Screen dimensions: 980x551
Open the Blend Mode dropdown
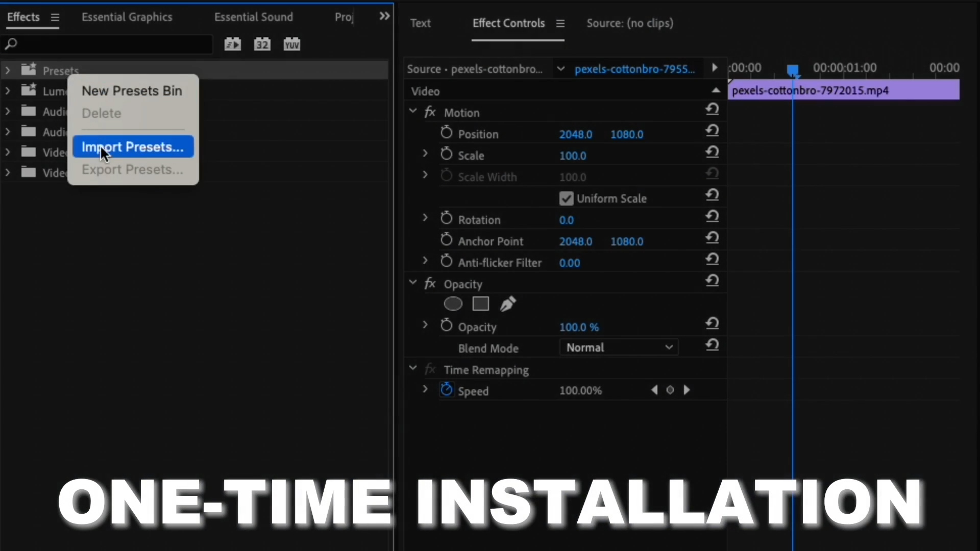[x=619, y=347]
